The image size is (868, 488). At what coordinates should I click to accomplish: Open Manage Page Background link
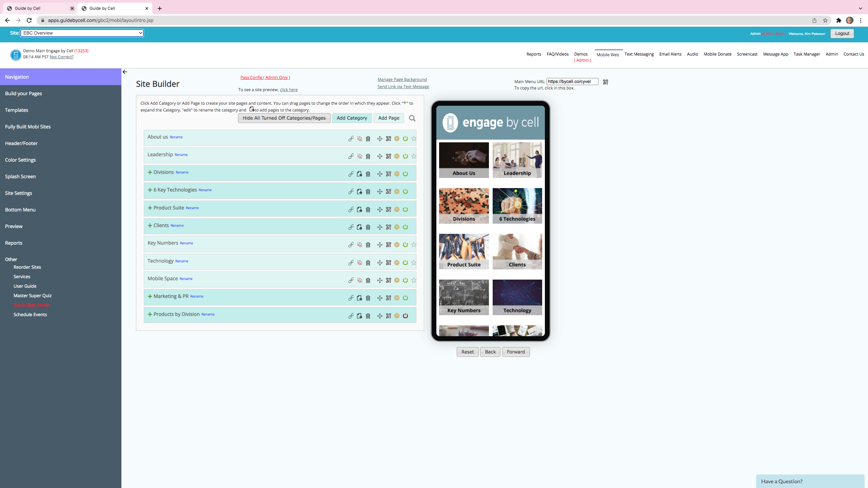tap(402, 79)
